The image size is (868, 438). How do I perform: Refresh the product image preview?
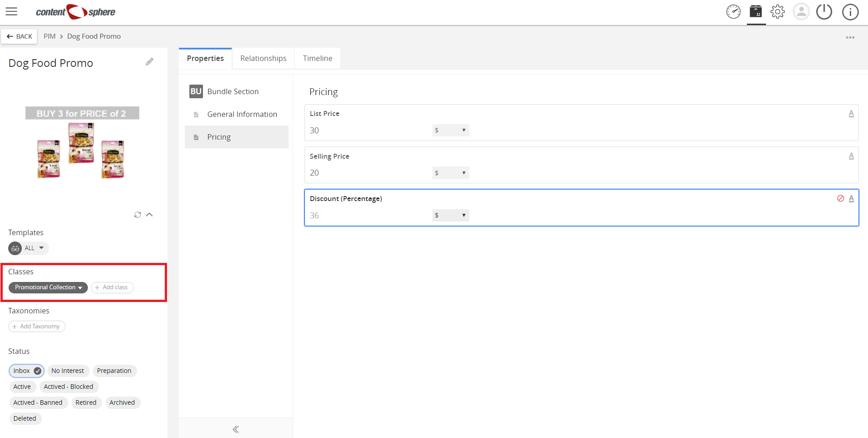pyautogui.click(x=137, y=214)
